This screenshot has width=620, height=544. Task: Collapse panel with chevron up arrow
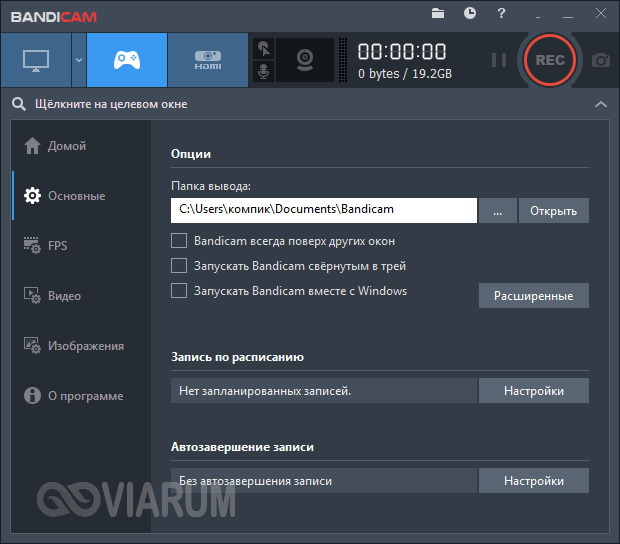tap(601, 104)
